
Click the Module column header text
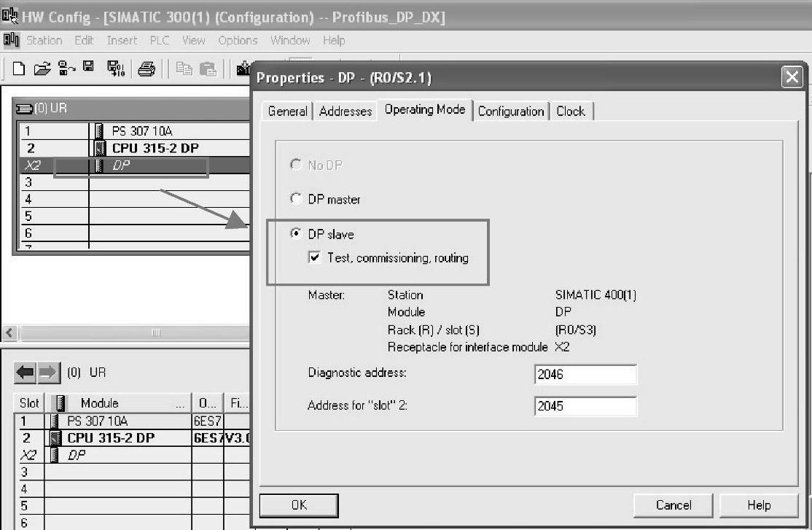[99, 402]
